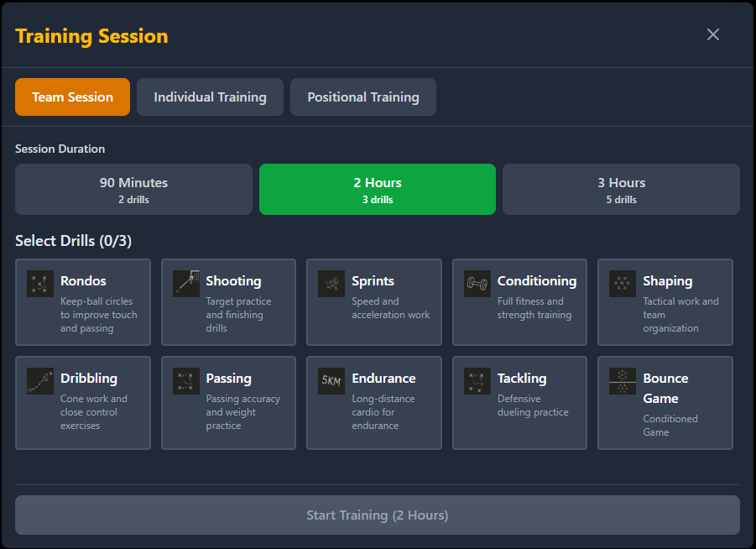The width and height of the screenshot is (756, 549).
Task: Select the Bounce Game pitch icon
Action: (623, 381)
